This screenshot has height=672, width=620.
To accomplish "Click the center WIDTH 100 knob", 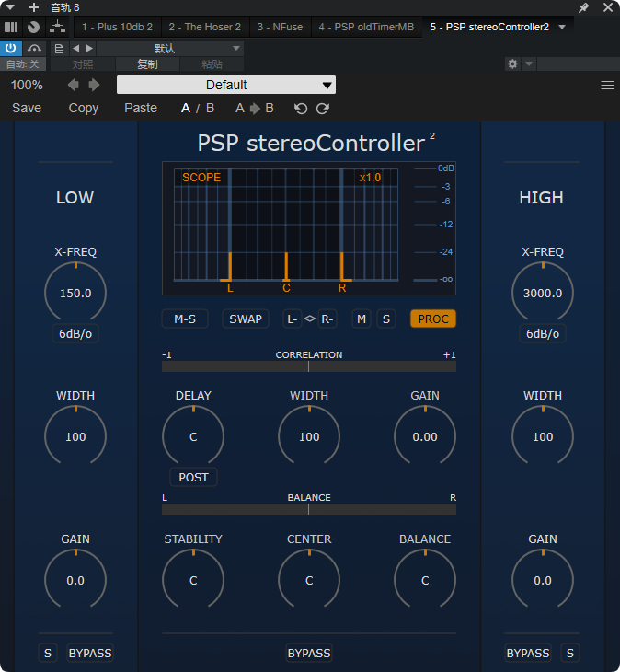I will [309, 436].
